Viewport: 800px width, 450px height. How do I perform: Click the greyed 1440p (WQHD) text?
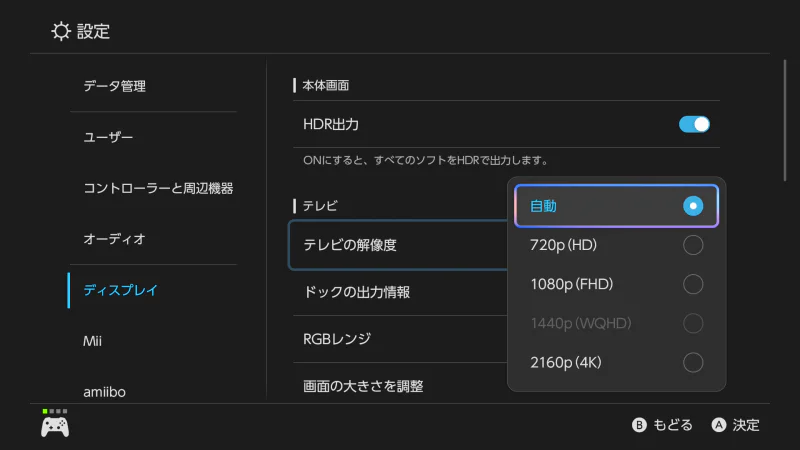coord(581,323)
